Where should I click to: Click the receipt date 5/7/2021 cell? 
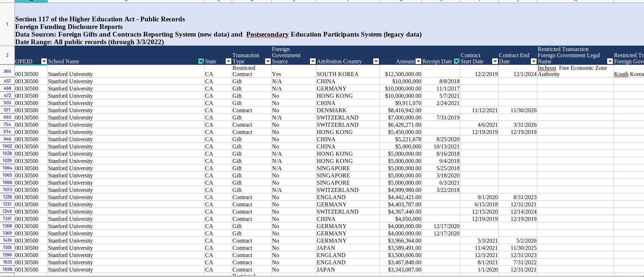click(x=441, y=96)
